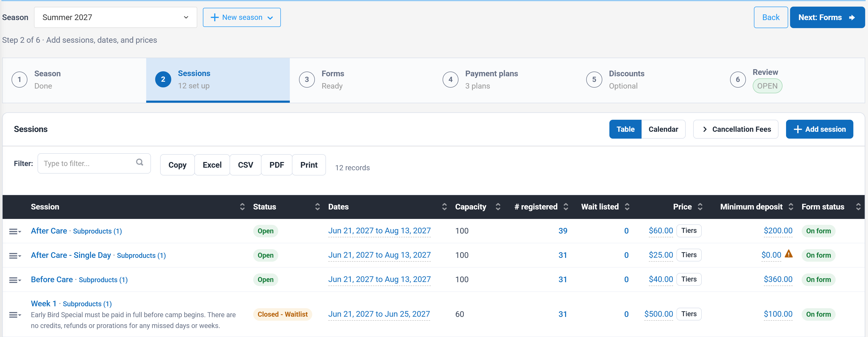Sort by the Capacity column arrows
This screenshot has height=337, width=868.
pyautogui.click(x=498, y=207)
